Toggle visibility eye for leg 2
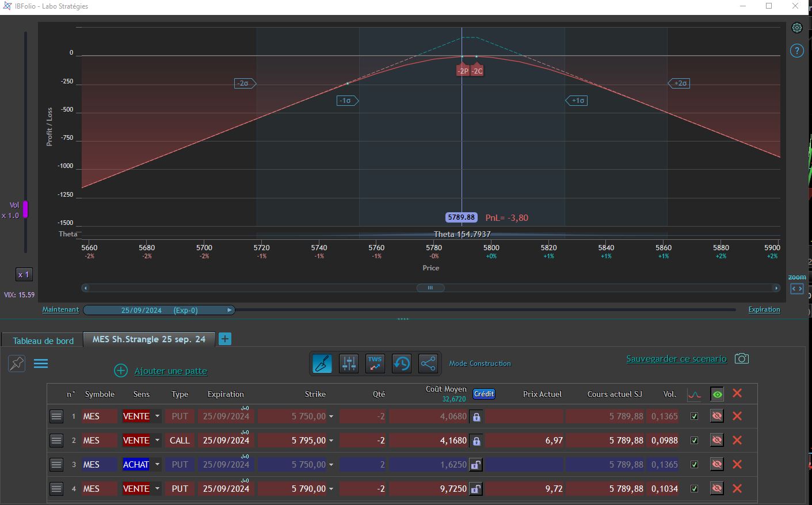812x505 pixels. pyautogui.click(x=717, y=440)
